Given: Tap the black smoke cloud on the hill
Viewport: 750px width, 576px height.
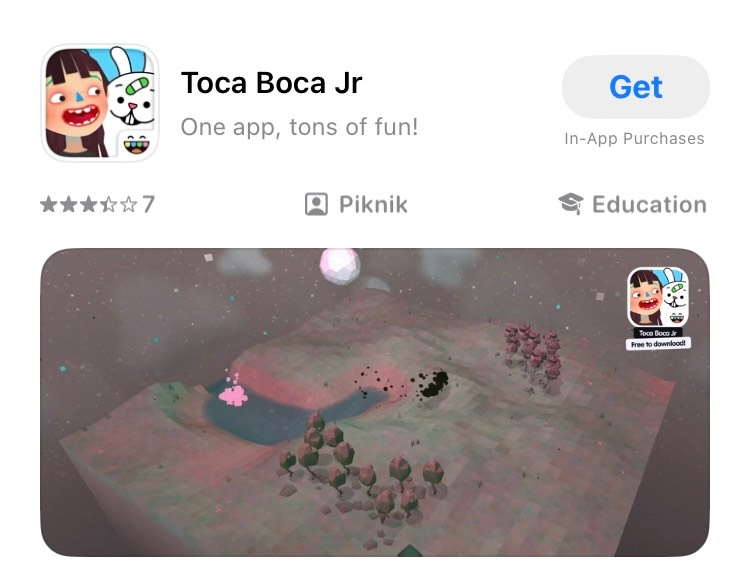Looking at the screenshot, I should click(431, 383).
